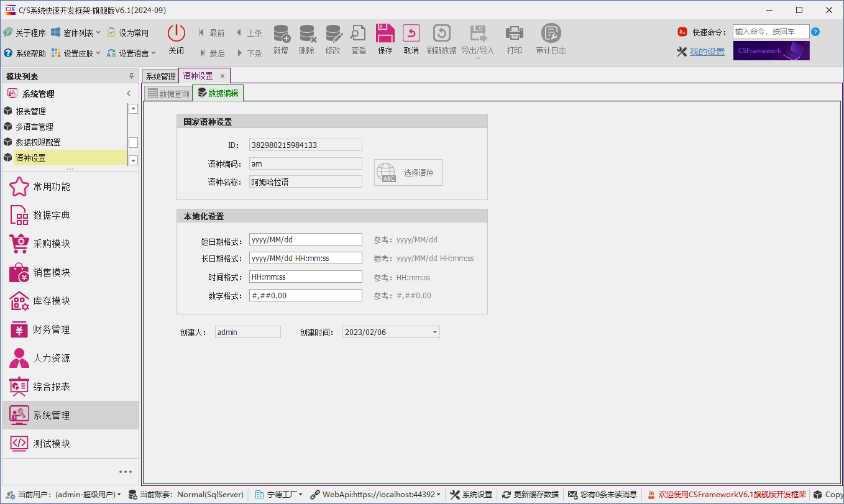Click the Print (打印) icon
844x504 pixels.
[x=515, y=34]
